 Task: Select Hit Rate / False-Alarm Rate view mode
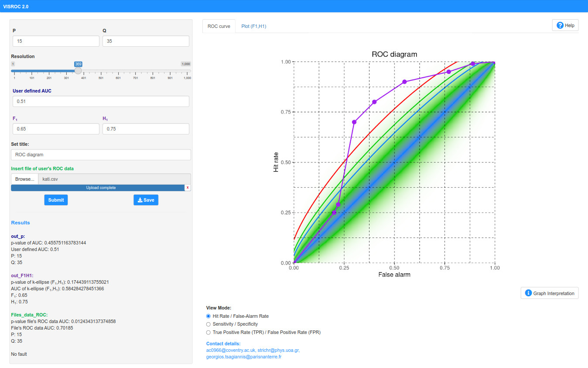tap(209, 316)
